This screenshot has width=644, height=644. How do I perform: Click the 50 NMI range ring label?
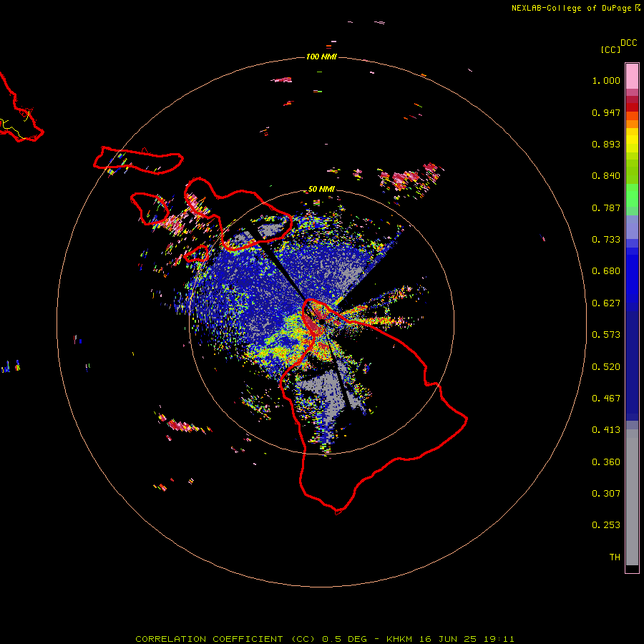point(321,189)
